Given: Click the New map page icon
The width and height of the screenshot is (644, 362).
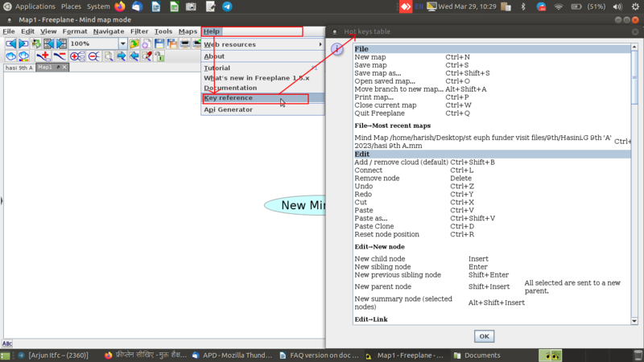Looking at the screenshot, I should click(x=147, y=43).
